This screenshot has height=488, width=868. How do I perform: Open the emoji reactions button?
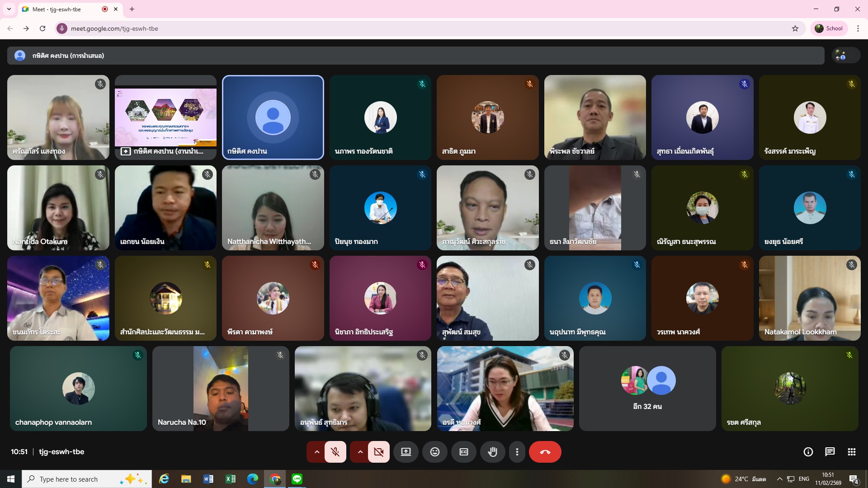[x=434, y=452]
